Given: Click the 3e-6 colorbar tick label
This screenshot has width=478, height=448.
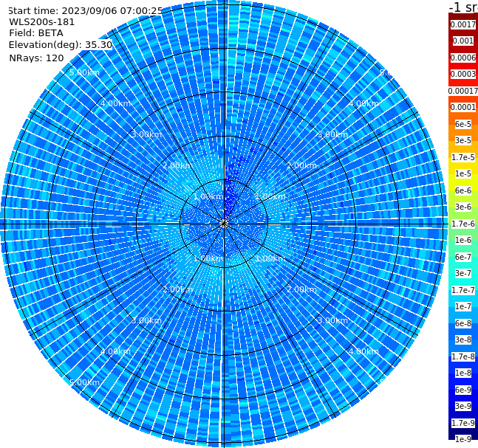Looking at the screenshot, I should [x=463, y=207].
